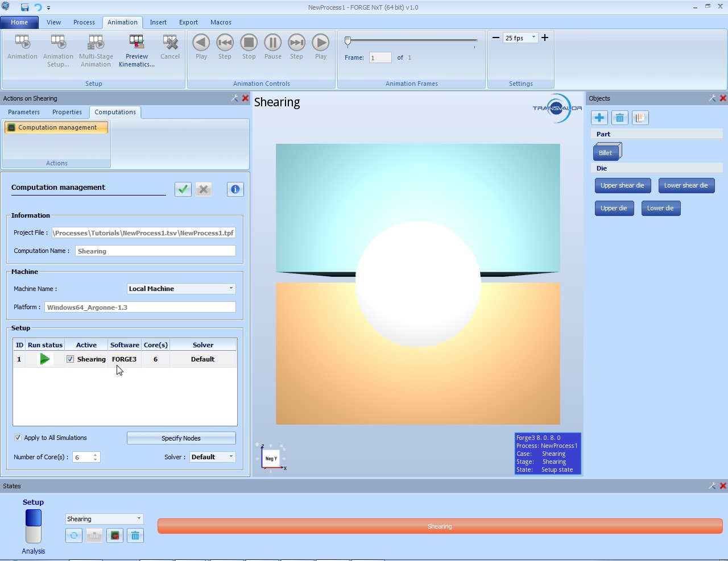This screenshot has height=561, width=728.
Task: Click the Computation Name field
Action: [x=155, y=251]
